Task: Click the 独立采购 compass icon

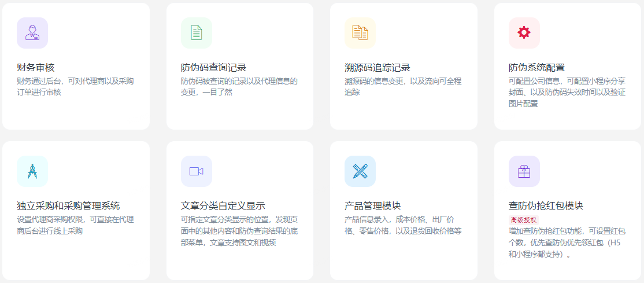Action: tap(32, 171)
